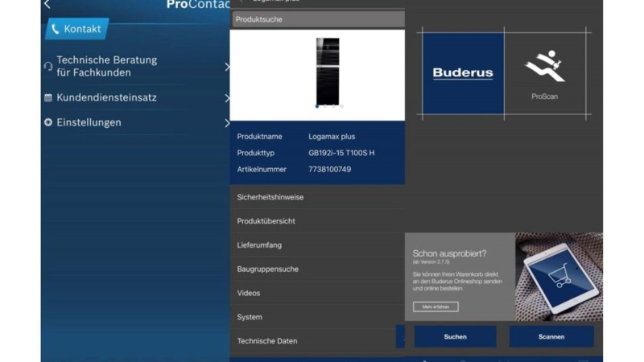Viewport: 644px width, 362px height.
Task: Tap the Buderus logo tile
Action: pyautogui.click(x=463, y=73)
